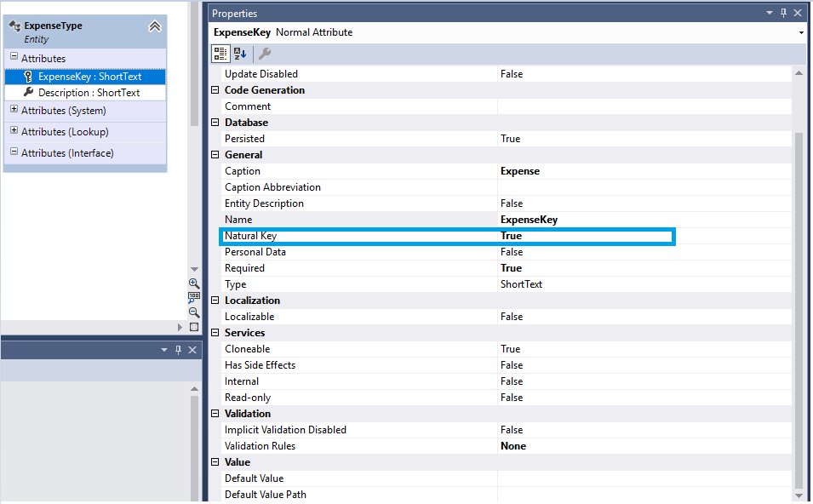Click the Properties scrollbar up arrow
This screenshot has height=504, width=813.
click(799, 73)
